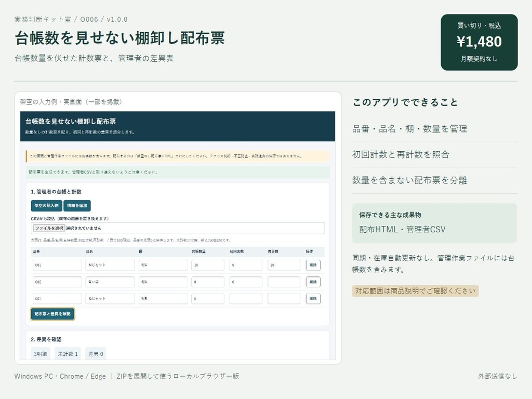Click the 初回実数 column header
532x399 pixels.
pyautogui.click(x=236, y=252)
